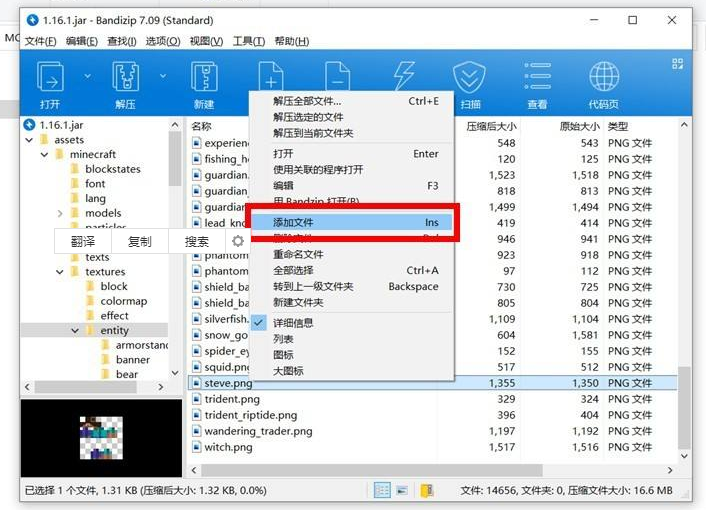
Task: Select the steve.png file row
Action: (432, 383)
